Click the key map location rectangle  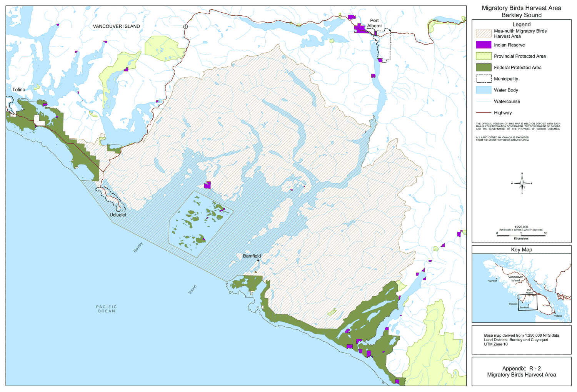527,302
